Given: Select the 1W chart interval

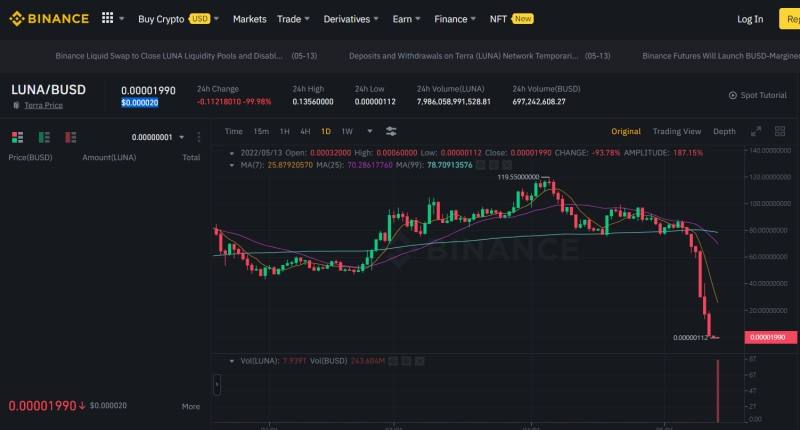Looking at the screenshot, I should point(347,132).
